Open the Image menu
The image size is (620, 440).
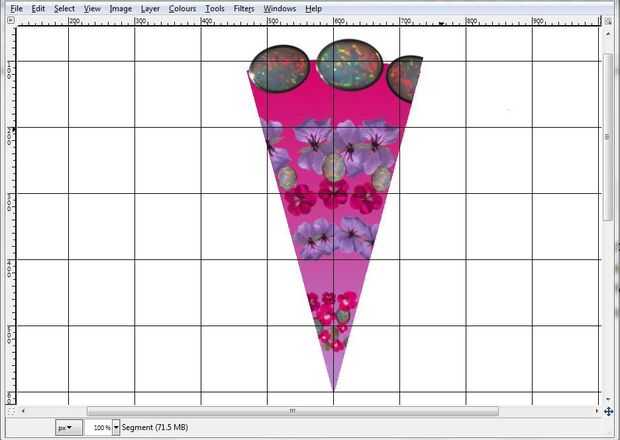pos(121,8)
